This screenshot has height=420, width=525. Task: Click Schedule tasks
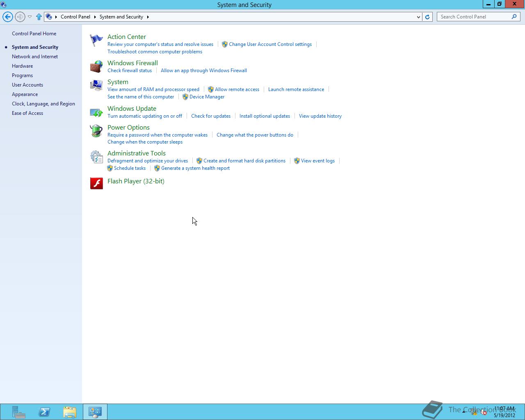click(x=130, y=168)
